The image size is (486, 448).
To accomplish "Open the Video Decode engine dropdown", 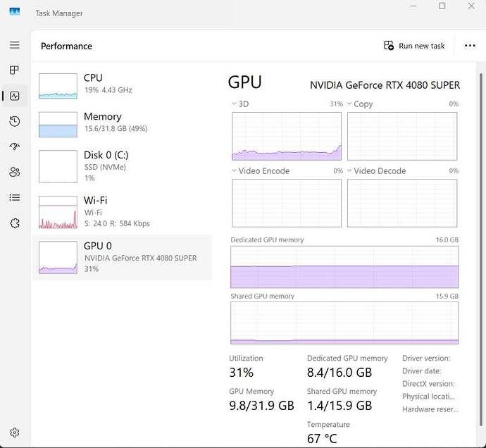I will [x=349, y=170].
